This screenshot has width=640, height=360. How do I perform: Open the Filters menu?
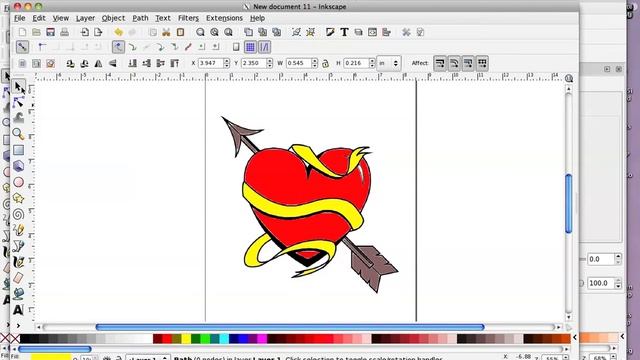pyautogui.click(x=188, y=18)
